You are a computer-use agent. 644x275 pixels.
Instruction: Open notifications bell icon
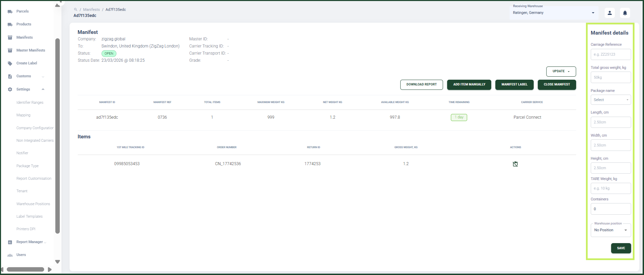click(625, 13)
